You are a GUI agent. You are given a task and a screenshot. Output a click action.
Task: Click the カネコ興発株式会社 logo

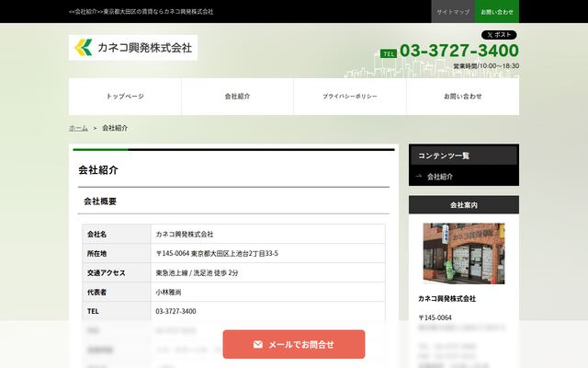tap(133, 48)
